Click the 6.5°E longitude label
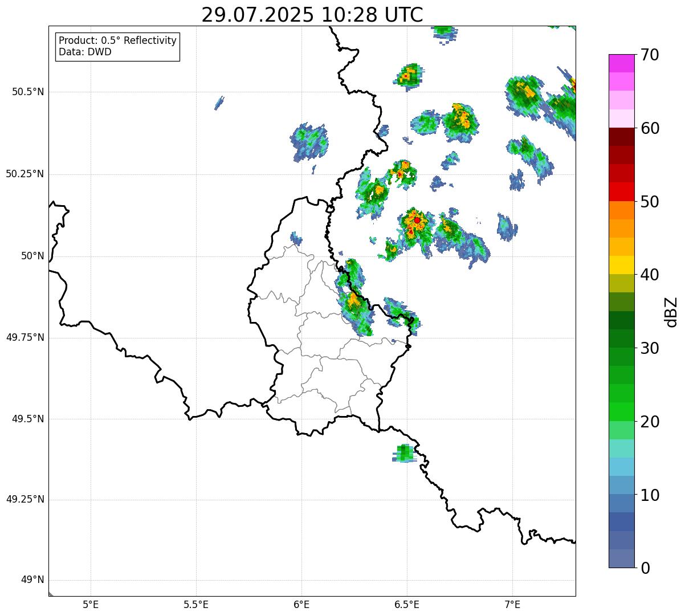Screen dimensions: 685x616 pos(407,605)
